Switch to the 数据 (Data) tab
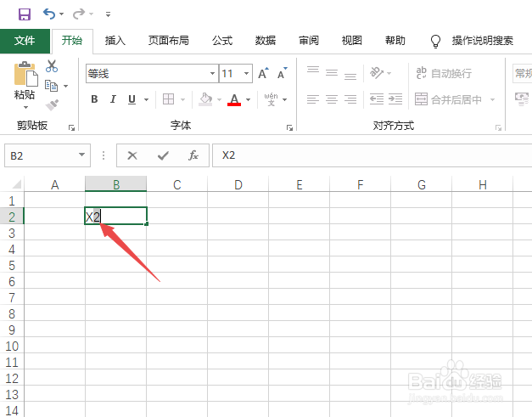This screenshot has height=417, width=532. [x=266, y=41]
